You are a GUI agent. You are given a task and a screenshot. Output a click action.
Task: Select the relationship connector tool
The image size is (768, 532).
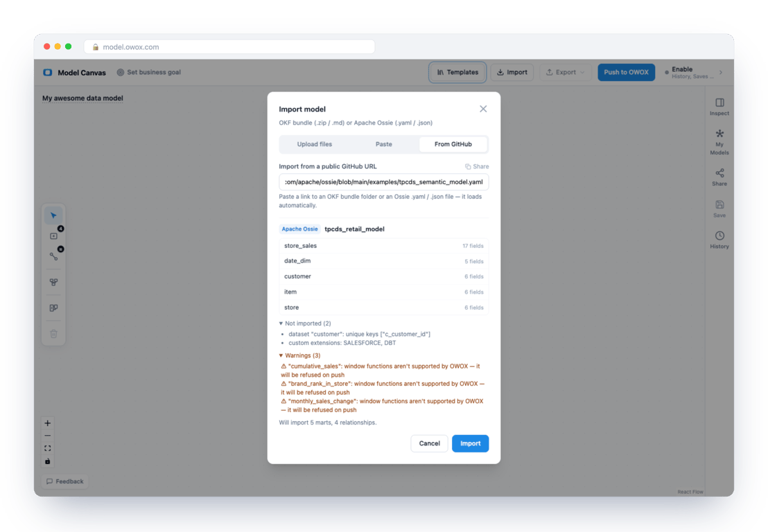(x=53, y=256)
